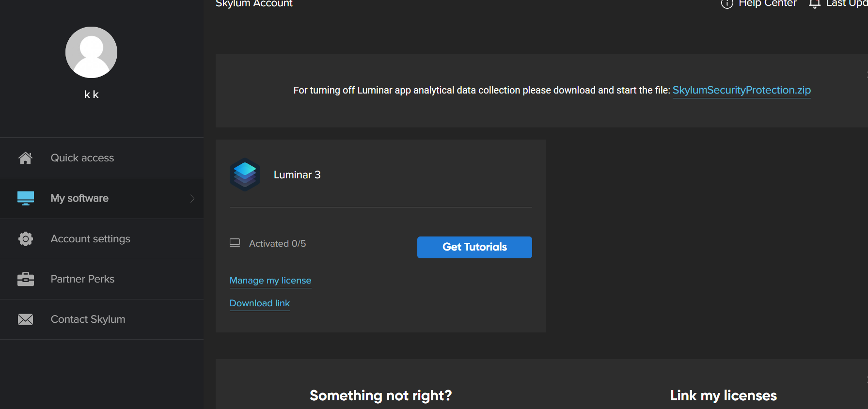The image size is (868, 409).
Task: Click the Luminar 3 app logo
Action: (x=245, y=174)
